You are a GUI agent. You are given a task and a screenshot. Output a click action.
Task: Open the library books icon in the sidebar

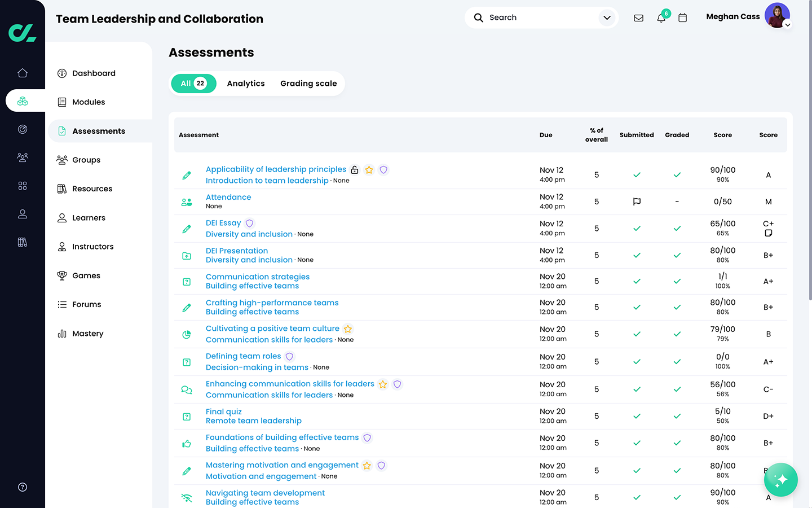pyautogui.click(x=22, y=242)
